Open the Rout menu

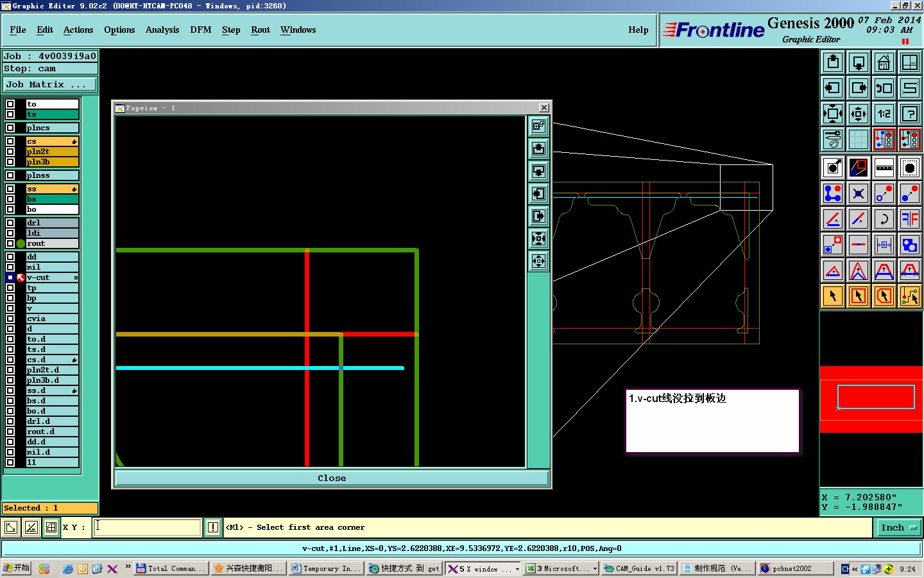pyautogui.click(x=261, y=30)
